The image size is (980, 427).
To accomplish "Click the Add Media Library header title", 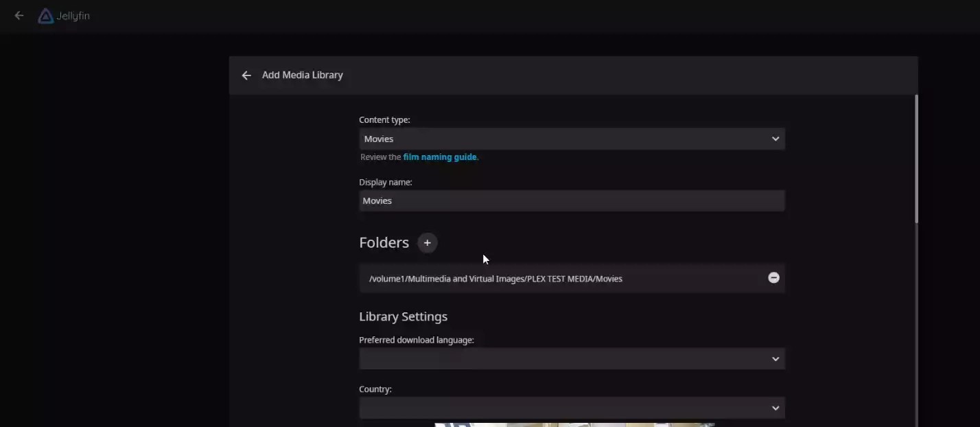I will (302, 75).
